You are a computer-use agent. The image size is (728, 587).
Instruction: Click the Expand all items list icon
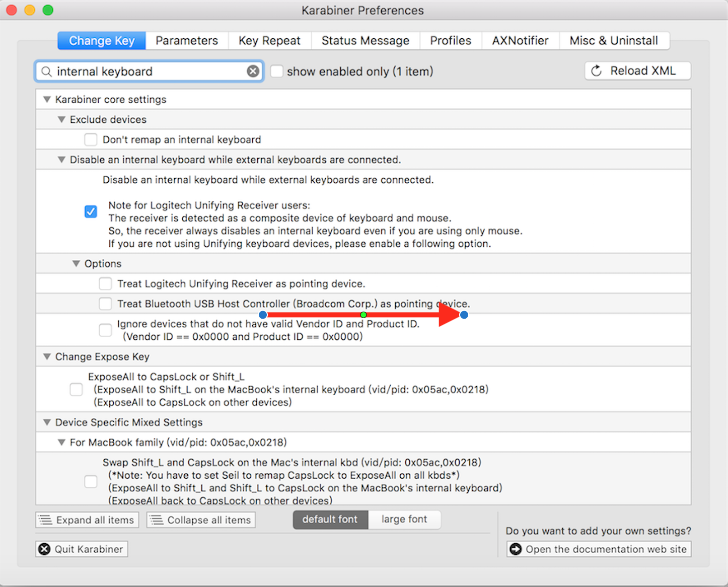pyautogui.click(x=46, y=520)
